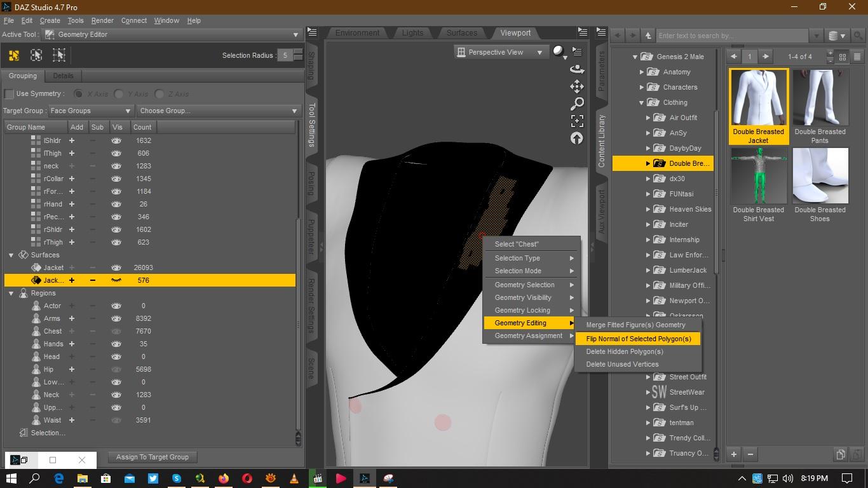
Task: Click the orbit camera icon in viewport
Action: pyautogui.click(x=577, y=69)
